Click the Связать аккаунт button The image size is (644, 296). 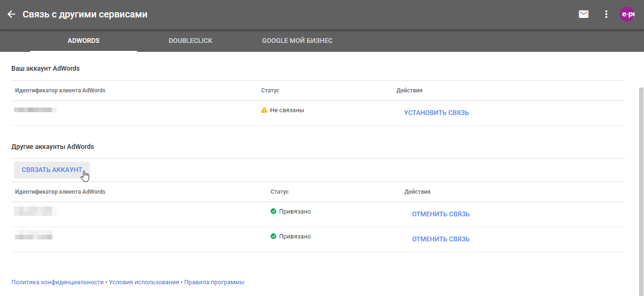(52, 170)
